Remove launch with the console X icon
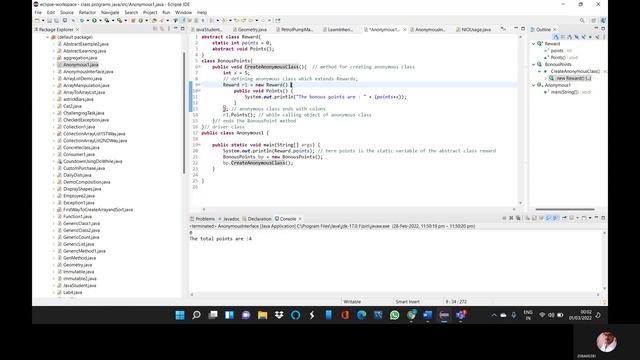 pyautogui.click(x=511, y=218)
